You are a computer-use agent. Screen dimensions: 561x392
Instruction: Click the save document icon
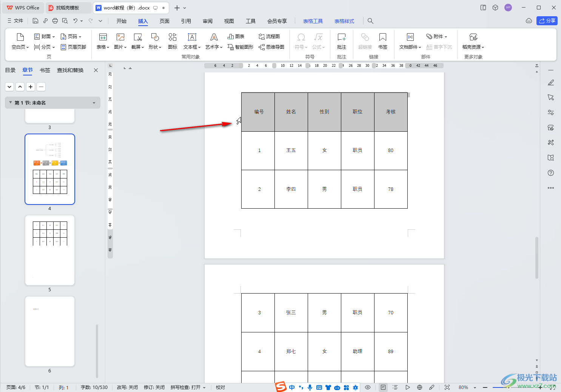coord(35,21)
